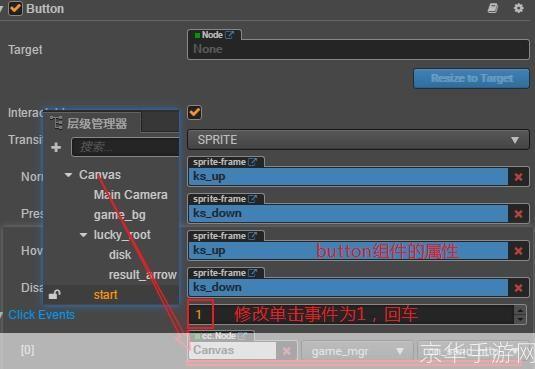Toggle the Button component enabled checkbox
The height and width of the screenshot is (369, 535).
point(15,8)
